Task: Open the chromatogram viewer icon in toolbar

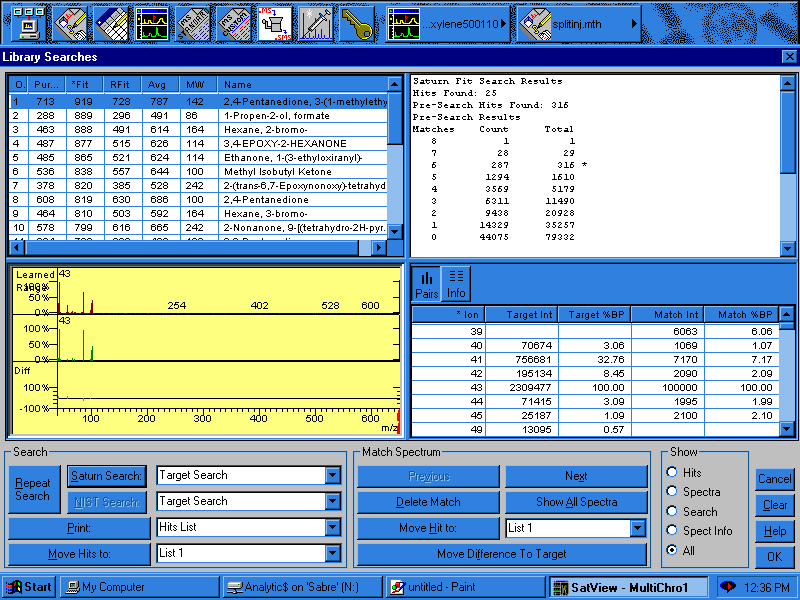Action: (152, 24)
